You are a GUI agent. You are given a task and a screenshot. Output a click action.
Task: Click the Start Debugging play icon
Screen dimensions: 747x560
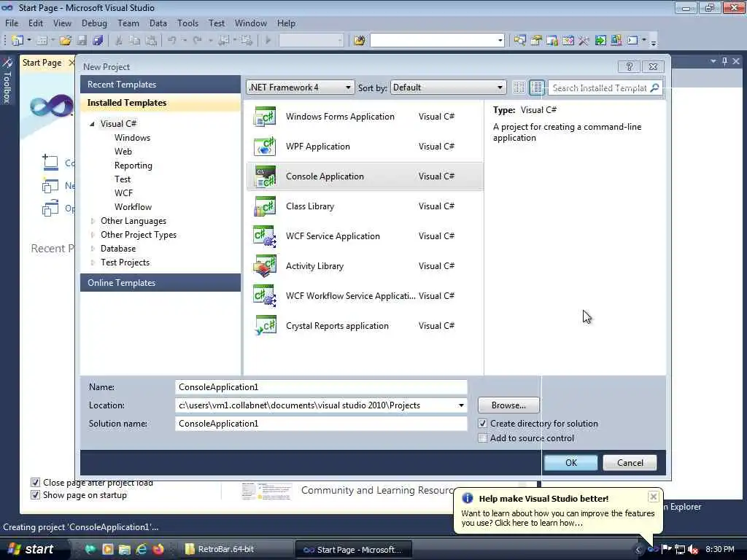268,41
